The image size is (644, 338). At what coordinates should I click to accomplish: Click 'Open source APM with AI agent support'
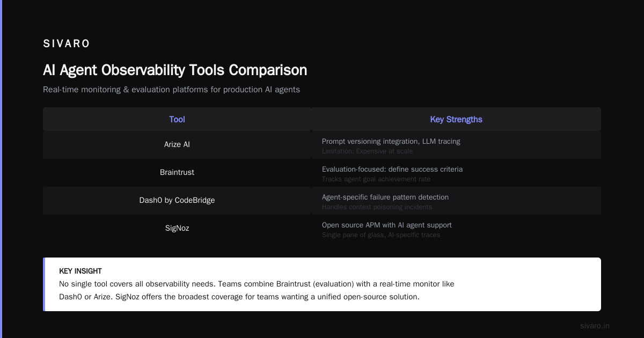[x=387, y=225]
